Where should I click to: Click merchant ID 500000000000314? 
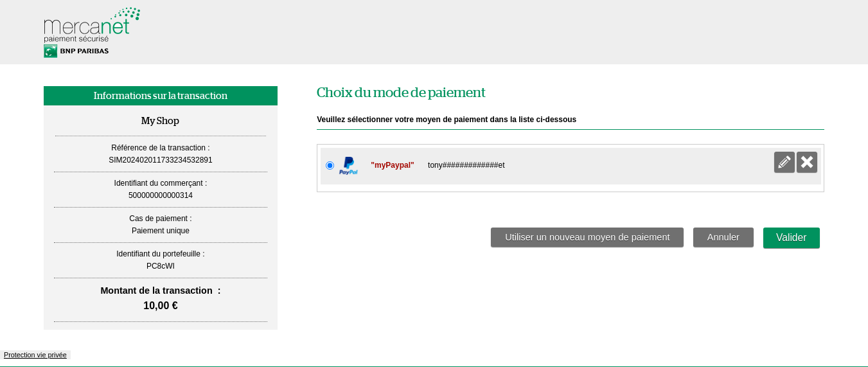(x=161, y=195)
